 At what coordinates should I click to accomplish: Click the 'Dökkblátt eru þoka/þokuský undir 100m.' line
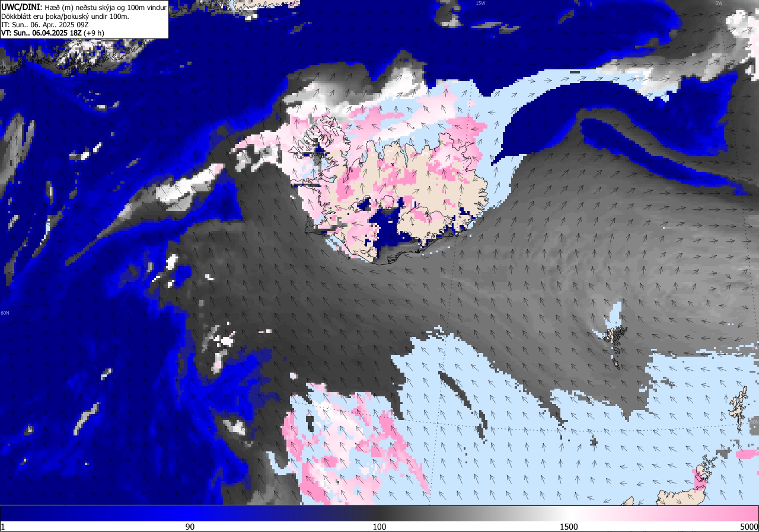pos(65,16)
